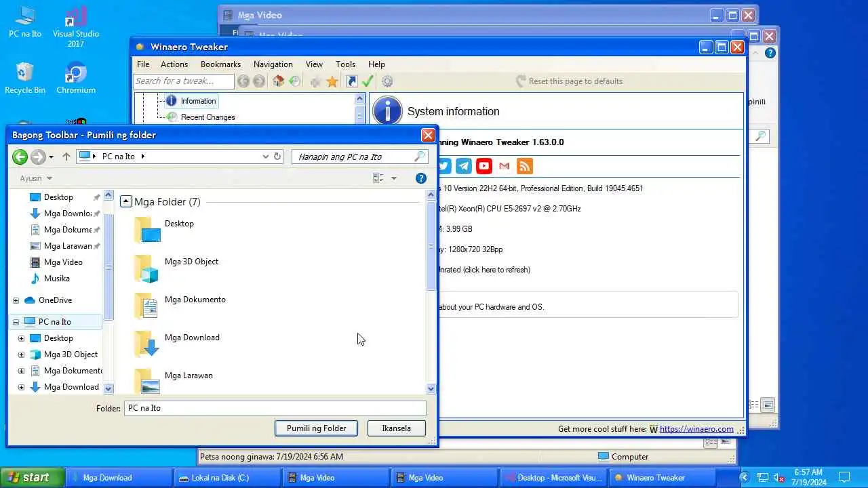The width and height of the screenshot is (868, 488).
Task: Expand the Mga 3D Object tree node
Action: 21,354
